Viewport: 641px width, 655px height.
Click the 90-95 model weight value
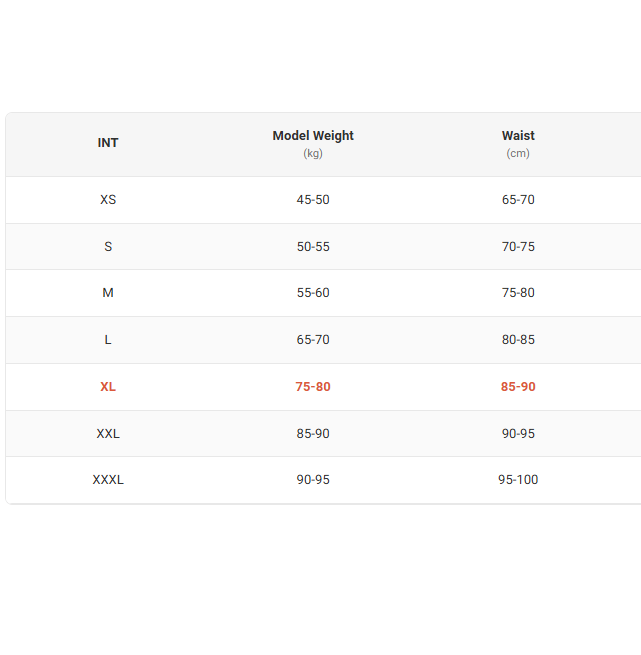pos(313,480)
